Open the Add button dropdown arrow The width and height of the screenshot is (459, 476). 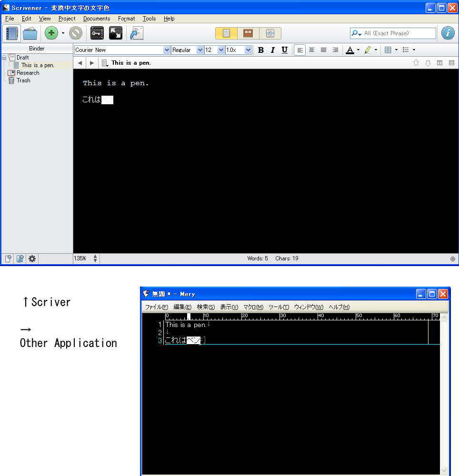click(63, 33)
